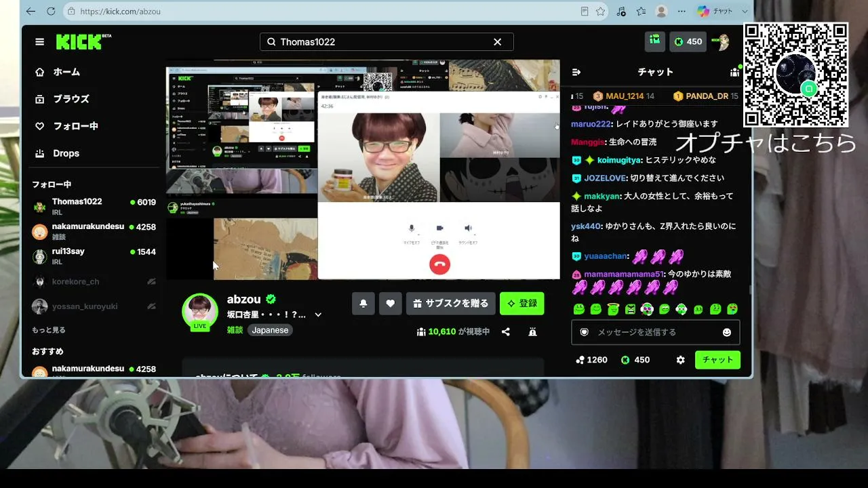Open the user profile avatar menu

(x=720, y=41)
